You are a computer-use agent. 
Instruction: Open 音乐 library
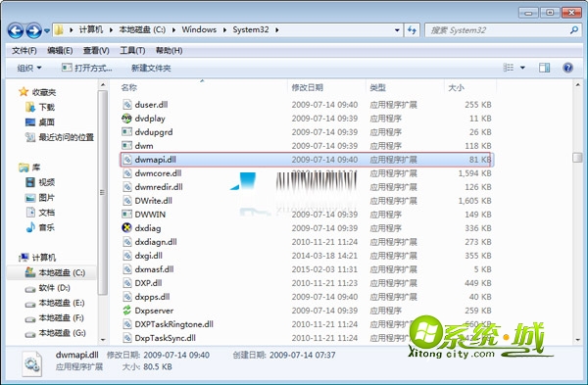click(40, 227)
